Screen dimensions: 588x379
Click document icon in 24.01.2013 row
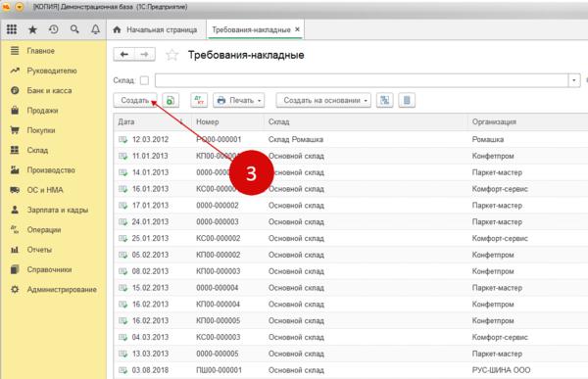(x=123, y=222)
